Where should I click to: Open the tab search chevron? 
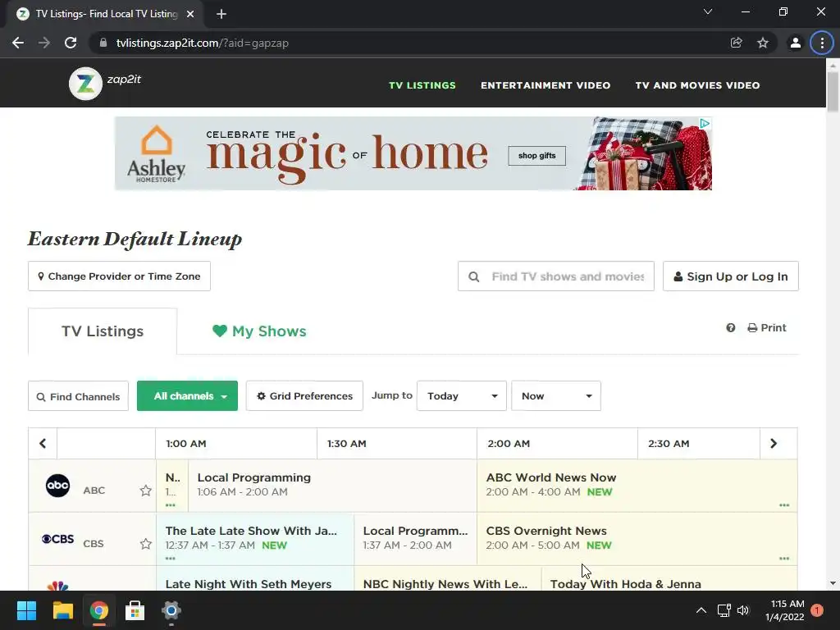[x=708, y=11]
